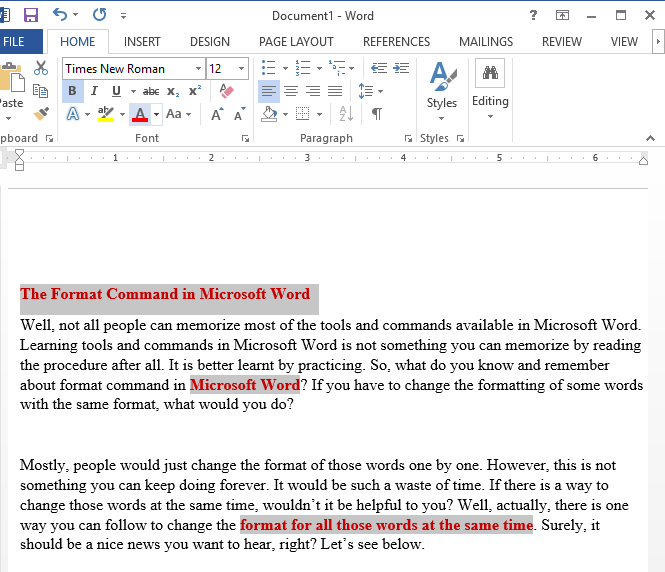Viewport: 665px width, 572px height.
Task: Insert a bulleted list
Action: 268,68
